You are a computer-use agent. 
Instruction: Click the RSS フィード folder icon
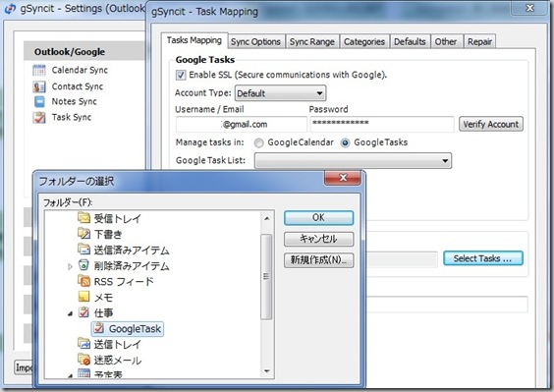pos(84,281)
